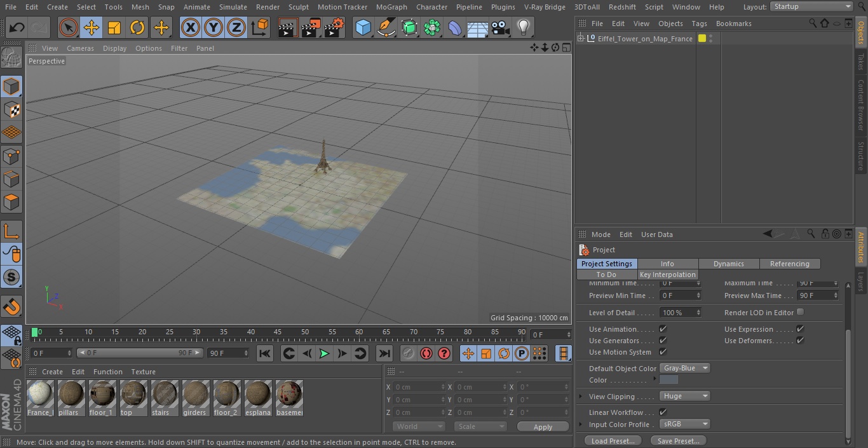
Task: Expand the View Clipping section
Action: click(581, 397)
